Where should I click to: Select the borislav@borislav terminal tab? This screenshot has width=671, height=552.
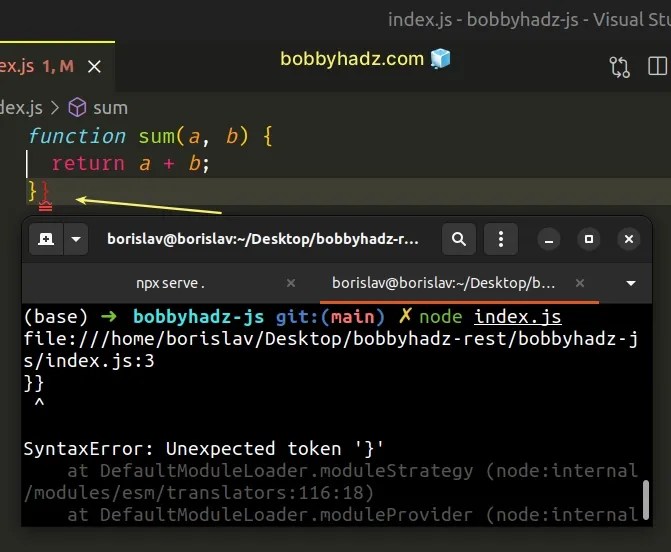443,283
